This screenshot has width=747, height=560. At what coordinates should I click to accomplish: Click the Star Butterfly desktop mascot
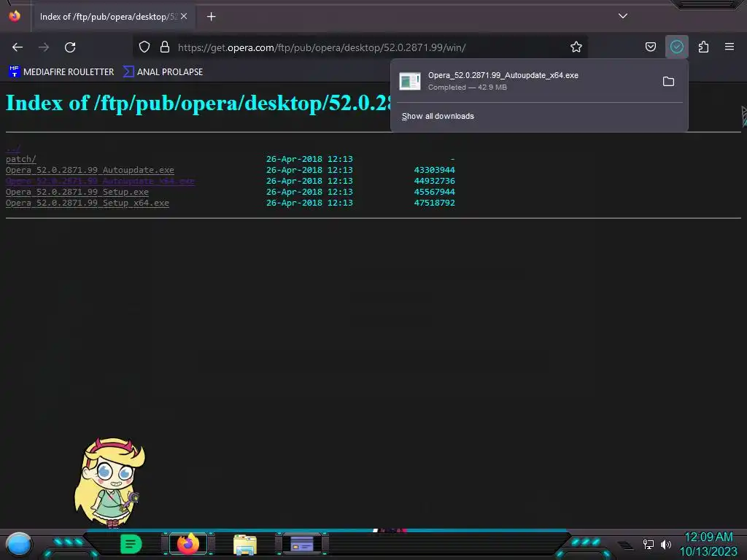coord(109,483)
